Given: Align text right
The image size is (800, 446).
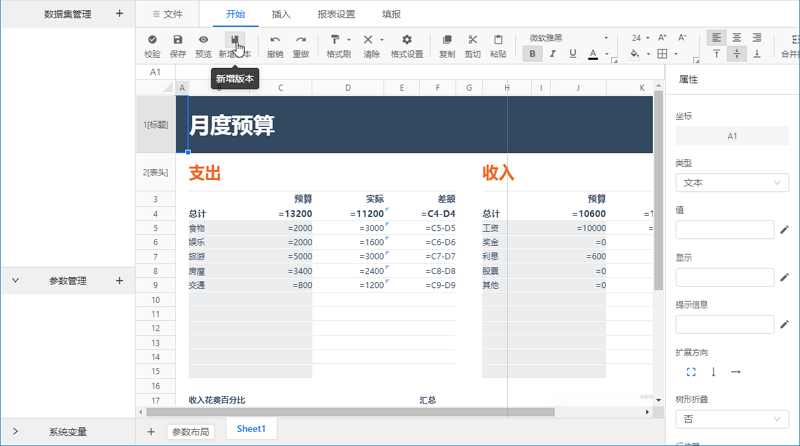Looking at the screenshot, I should point(757,38).
